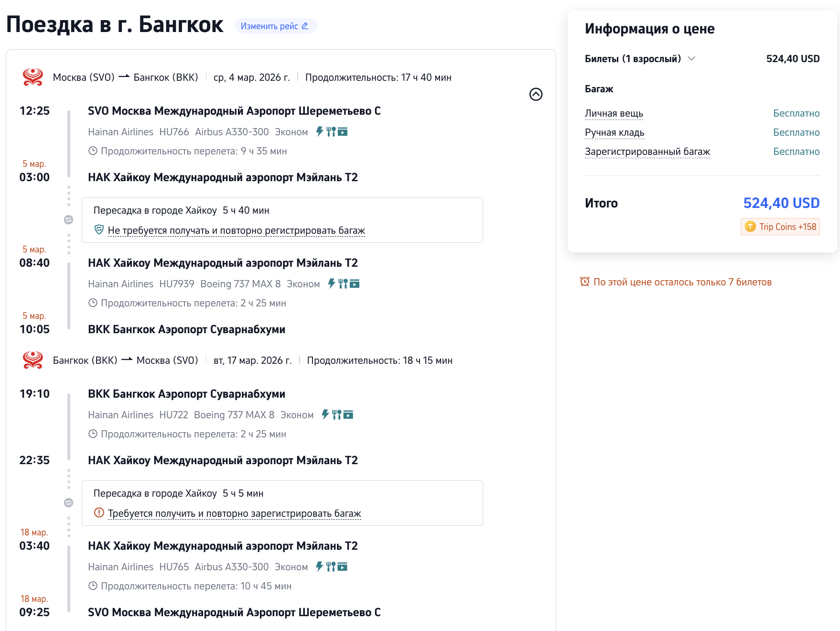840x631 pixels.
Task: Click the Изменить рейс button
Action: click(275, 26)
